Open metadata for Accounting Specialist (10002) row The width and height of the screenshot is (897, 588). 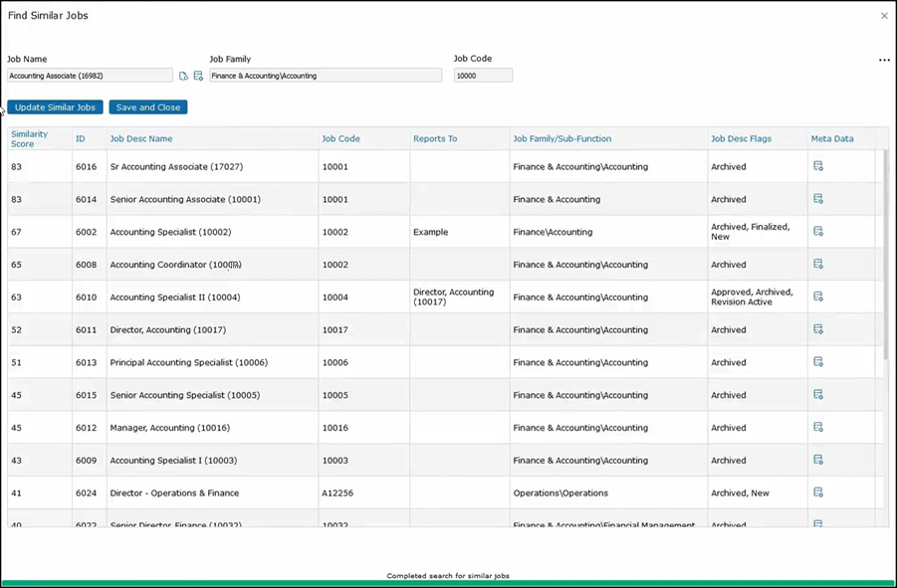click(x=818, y=232)
